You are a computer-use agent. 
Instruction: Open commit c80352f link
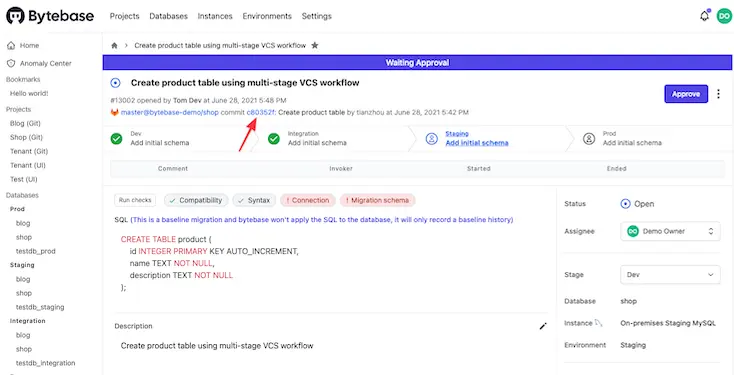[261, 112]
